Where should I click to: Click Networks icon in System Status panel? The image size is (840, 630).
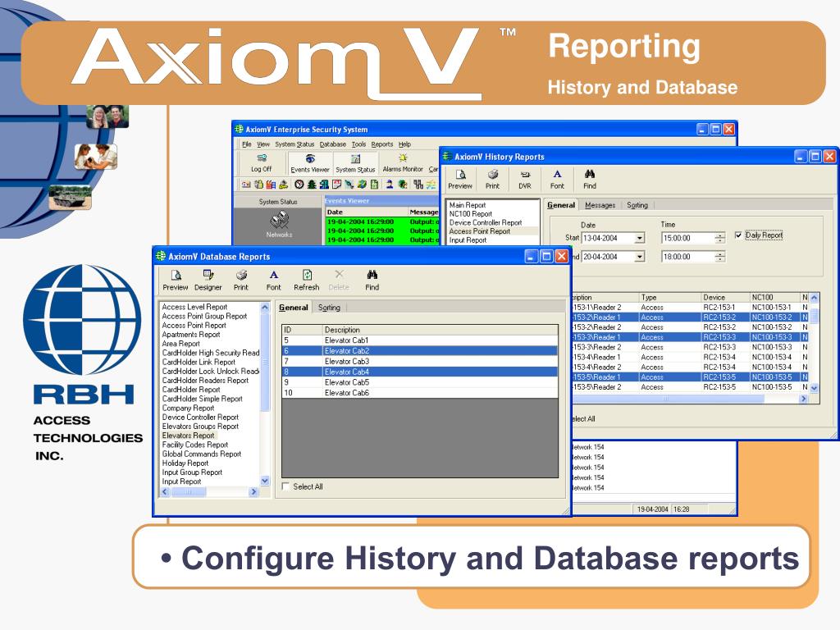279,225
